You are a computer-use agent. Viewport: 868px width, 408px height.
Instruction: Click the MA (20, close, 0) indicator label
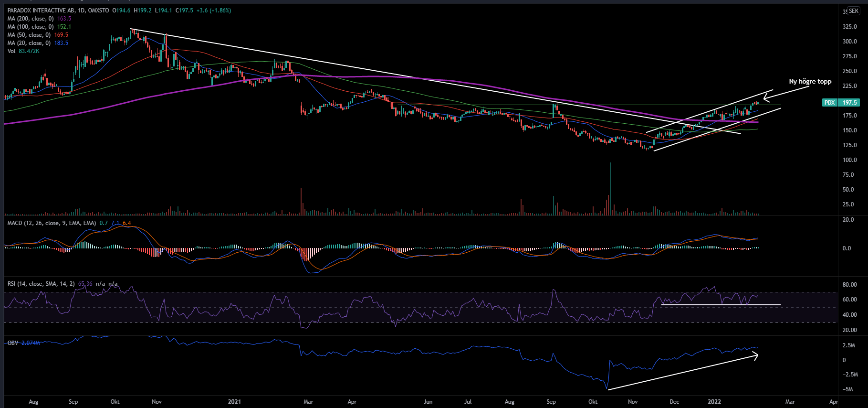pos(29,43)
